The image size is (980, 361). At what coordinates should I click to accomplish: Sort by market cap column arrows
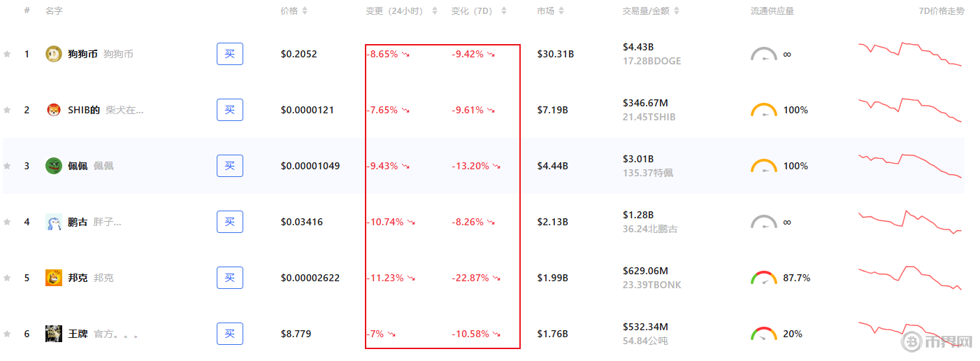562,11
